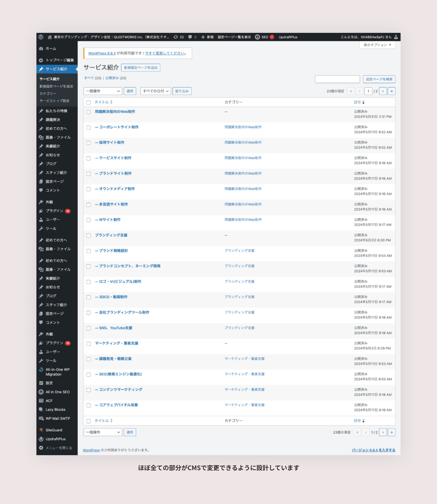Open SiteGuard in the sidebar
This screenshot has height=504, width=437.
click(x=54, y=430)
